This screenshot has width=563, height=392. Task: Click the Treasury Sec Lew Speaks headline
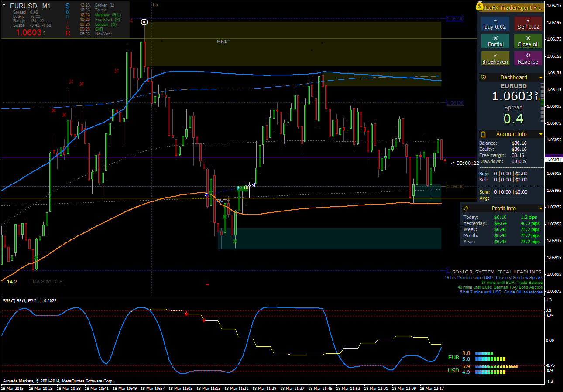(494, 278)
